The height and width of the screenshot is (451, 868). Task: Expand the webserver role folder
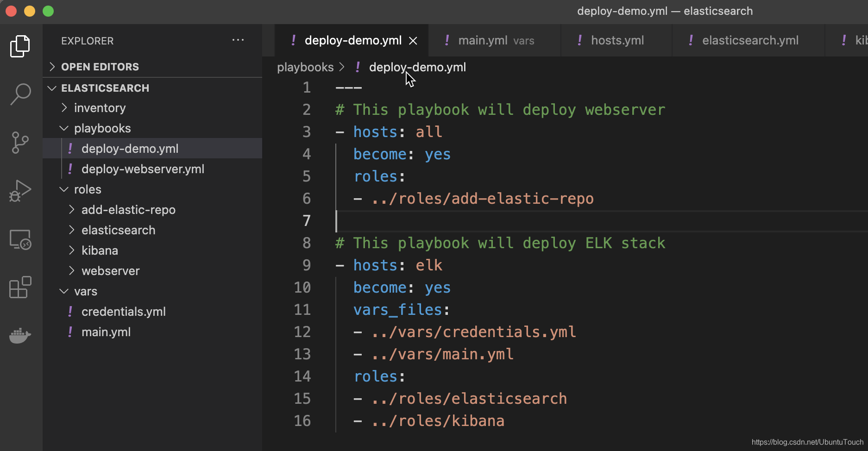point(72,271)
